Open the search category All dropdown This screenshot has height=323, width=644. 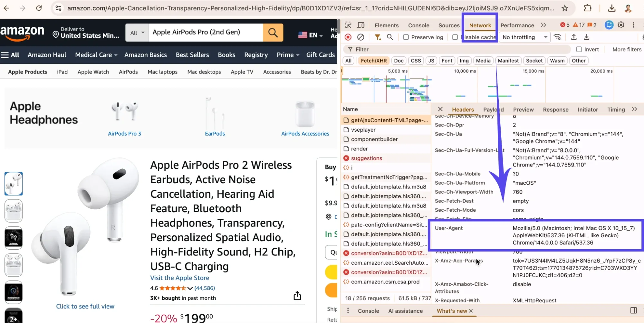click(137, 32)
